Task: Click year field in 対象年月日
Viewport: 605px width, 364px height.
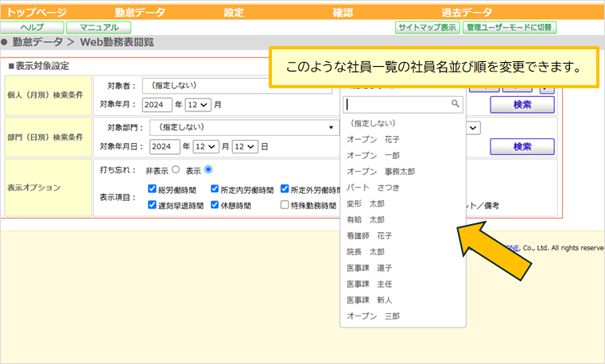Action: 165,146
